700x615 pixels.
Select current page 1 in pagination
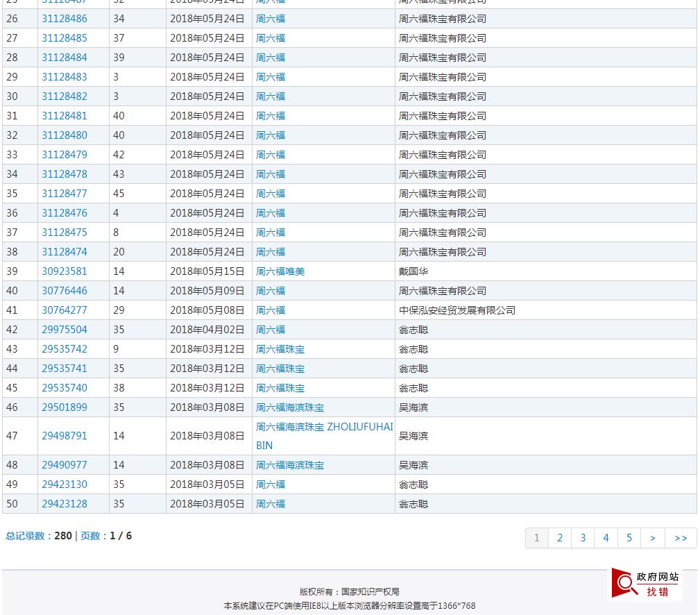click(x=537, y=538)
